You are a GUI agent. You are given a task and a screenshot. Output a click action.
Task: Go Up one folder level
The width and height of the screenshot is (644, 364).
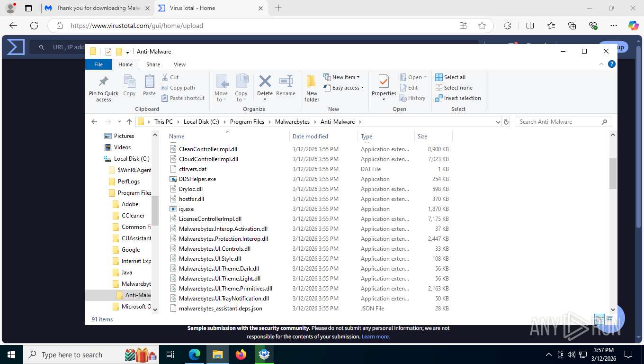pos(129,122)
